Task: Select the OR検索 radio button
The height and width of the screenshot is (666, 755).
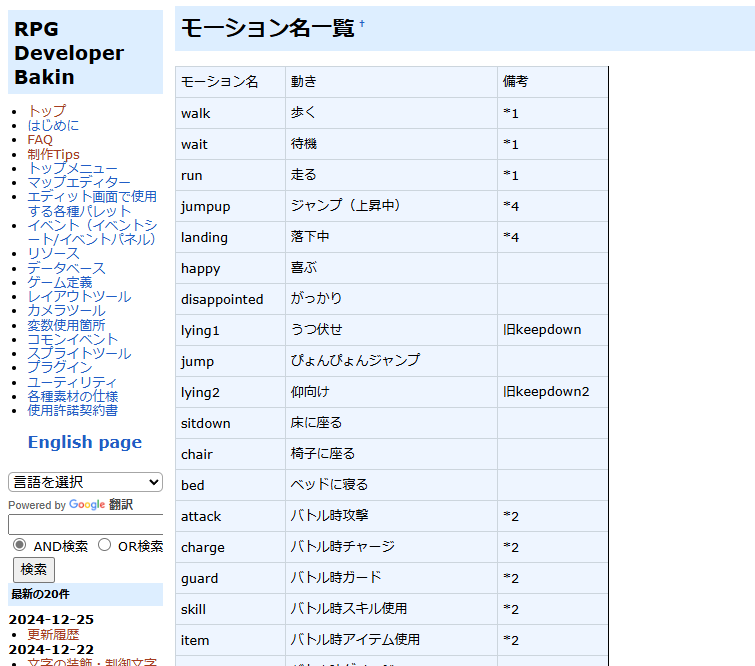Action: pyautogui.click(x=104, y=545)
